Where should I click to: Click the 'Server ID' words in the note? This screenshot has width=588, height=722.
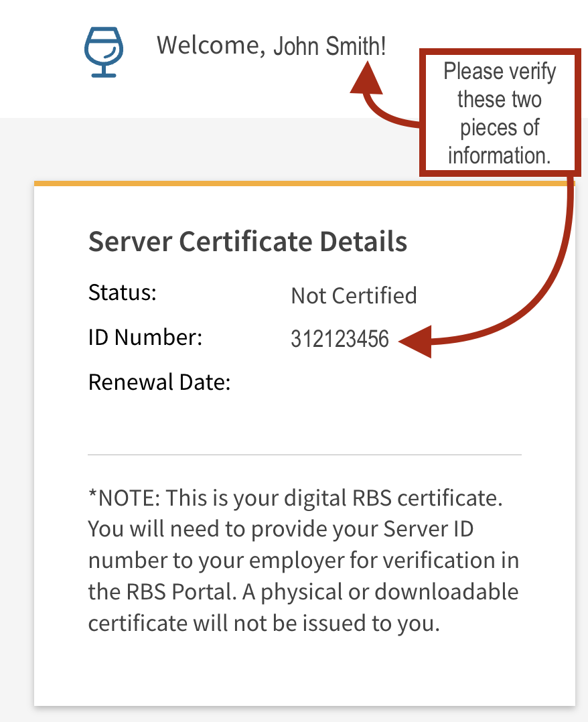tap(429, 529)
